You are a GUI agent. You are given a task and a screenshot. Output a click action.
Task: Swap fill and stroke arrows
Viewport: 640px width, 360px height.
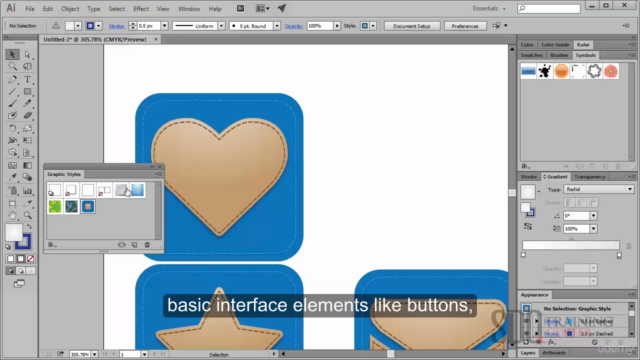tap(29, 227)
